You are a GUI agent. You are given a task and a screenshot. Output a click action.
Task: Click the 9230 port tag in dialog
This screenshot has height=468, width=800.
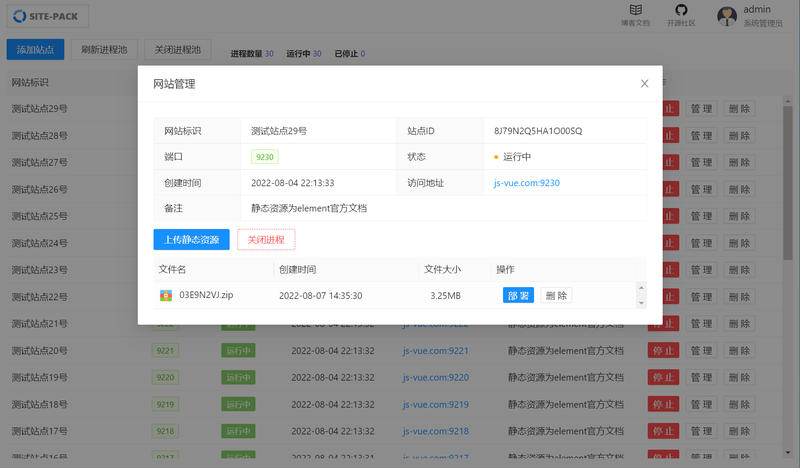pos(265,157)
